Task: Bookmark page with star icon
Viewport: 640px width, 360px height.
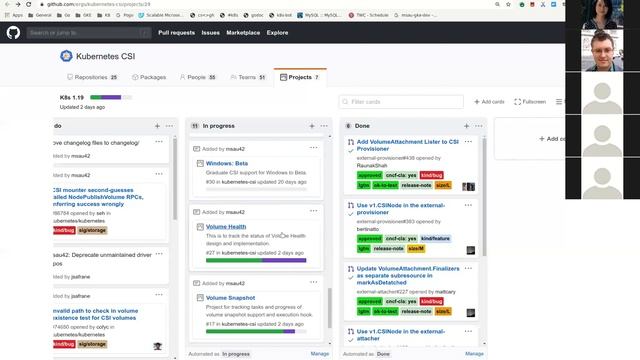Action: (x=508, y=4)
